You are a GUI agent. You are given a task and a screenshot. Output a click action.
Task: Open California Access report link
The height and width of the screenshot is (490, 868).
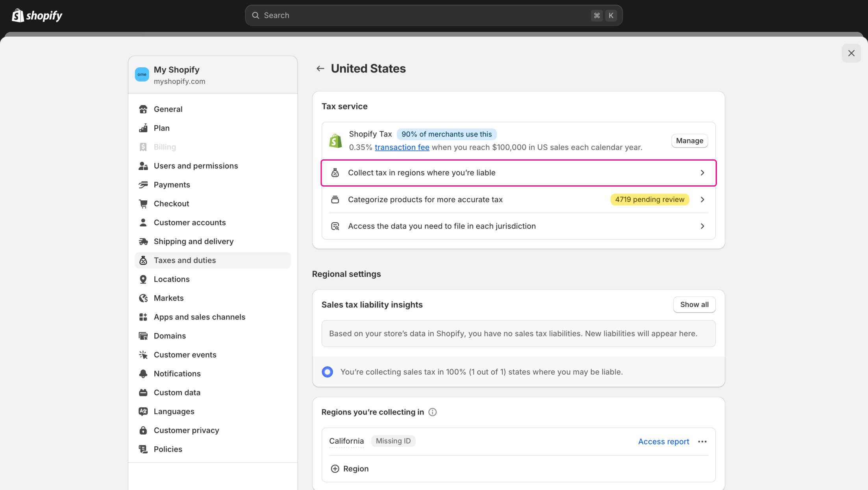pyautogui.click(x=663, y=442)
